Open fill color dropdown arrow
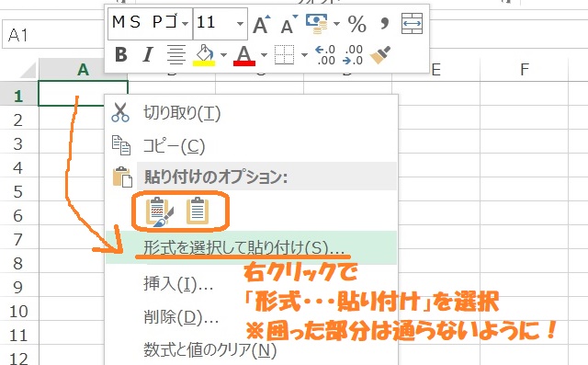Image resolution: width=588 pixels, height=365 pixels. click(x=223, y=55)
